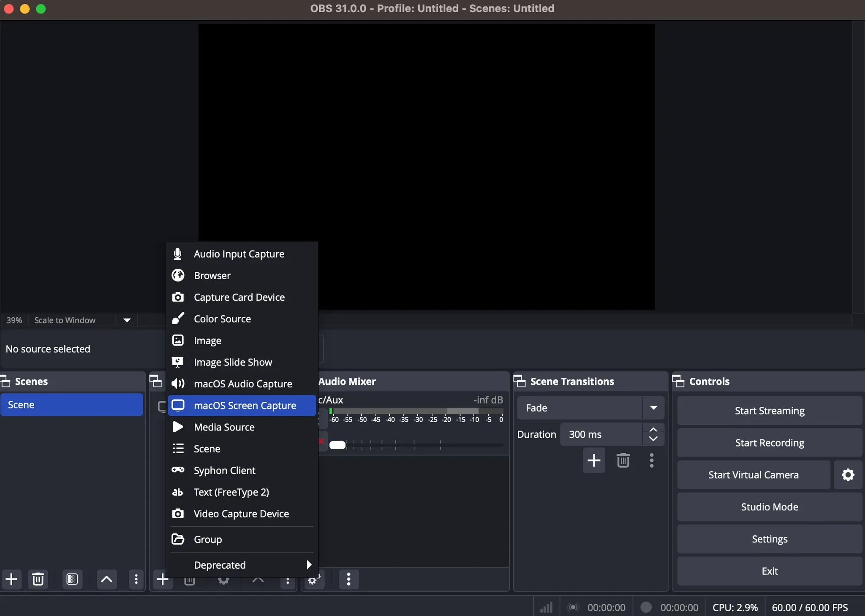Image resolution: width=865 pixels, height=616 pixels.
Task: Click the 39% zoom value
Action: click(x=14, y=320)
